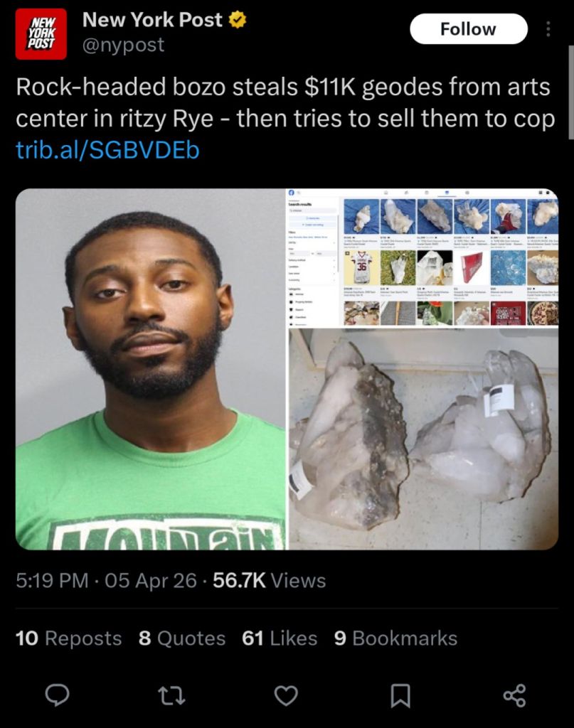
Task: Open the quartz geode rocks photo
Action: [x=423, y=439]
